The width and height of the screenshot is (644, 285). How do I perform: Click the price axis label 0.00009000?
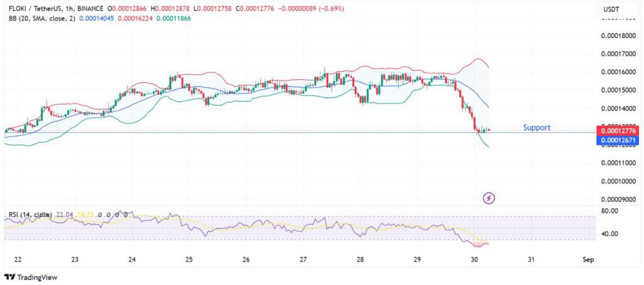(x=619, y=199)
